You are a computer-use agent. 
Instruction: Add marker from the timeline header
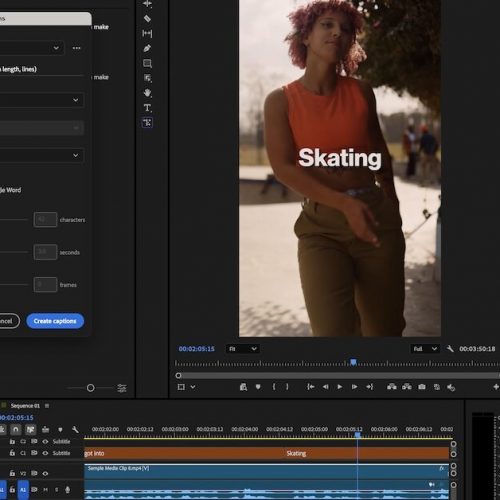point(60,429)
